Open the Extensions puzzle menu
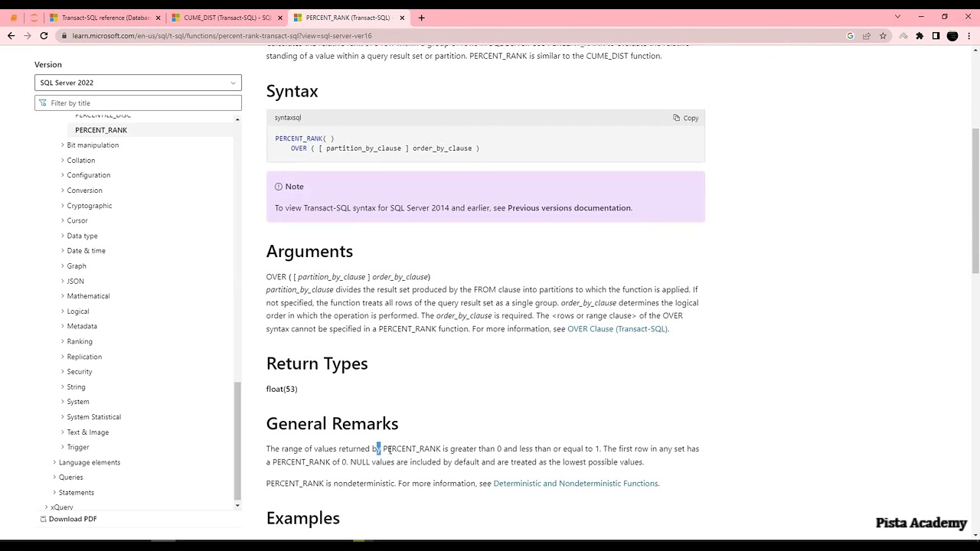980x551 pixels. tap(920, 36)
